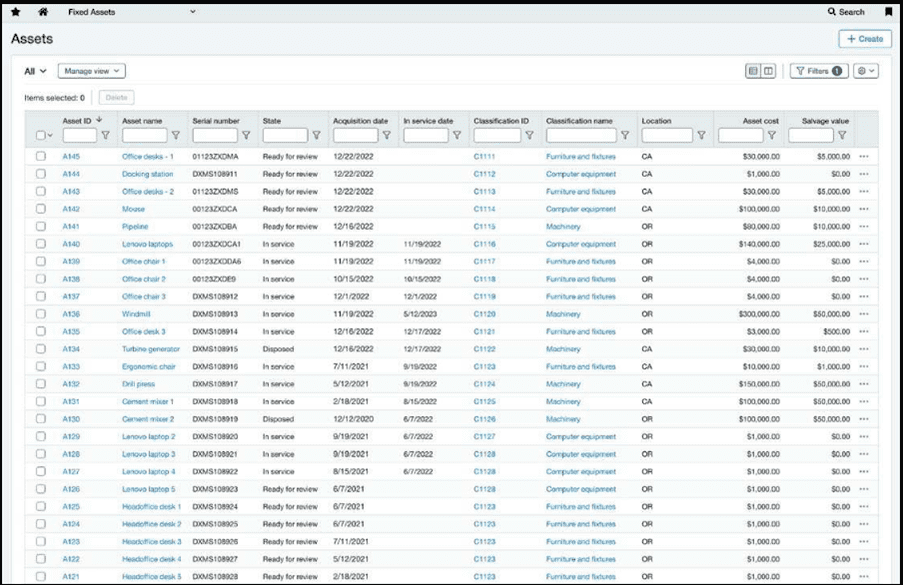Select checkbox for asset A124
The height and width of the screenshot is (585, 903).
coord(40,523)
